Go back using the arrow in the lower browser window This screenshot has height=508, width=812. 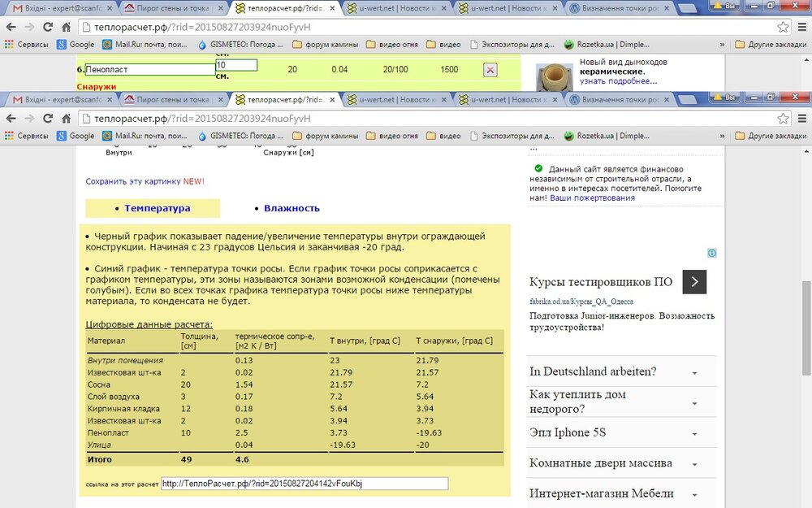(11, 118)
